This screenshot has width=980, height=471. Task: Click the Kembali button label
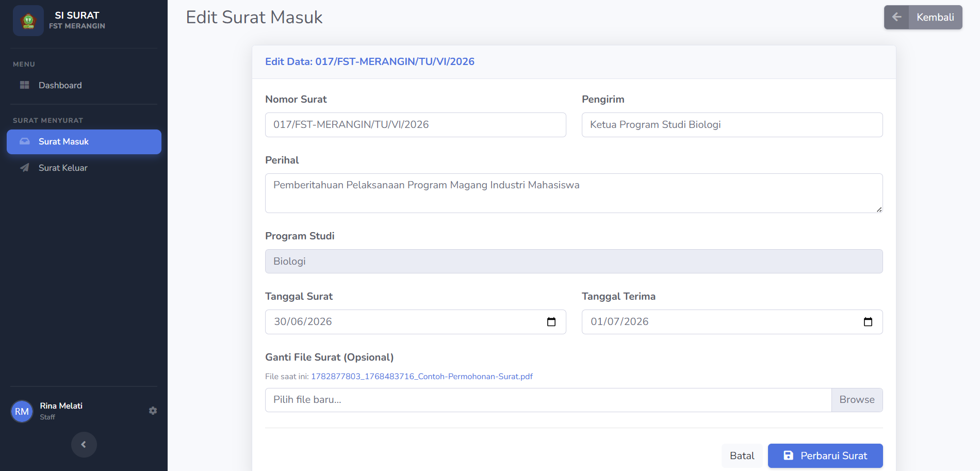pos(935,17)
